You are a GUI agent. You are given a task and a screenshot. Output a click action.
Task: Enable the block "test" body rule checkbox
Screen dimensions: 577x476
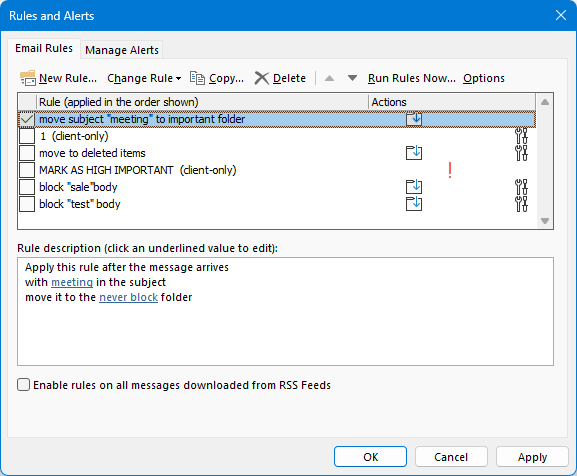27,204
